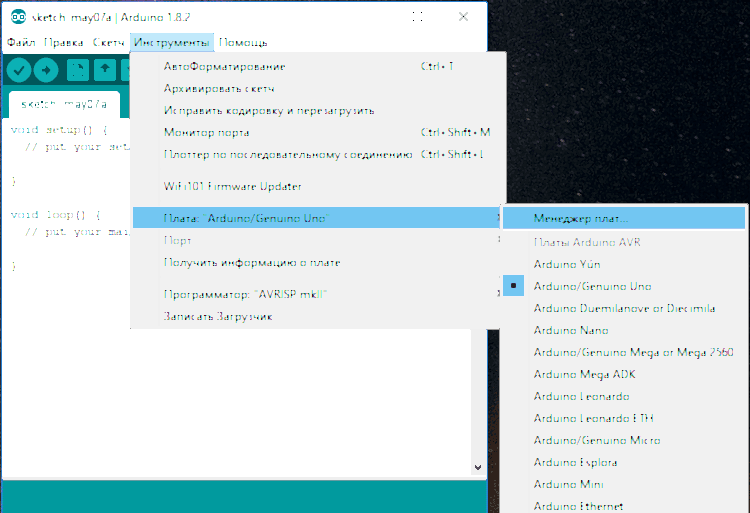750x513 pixels.
Task: Choose Arduino Nano board
Action: pyautogui.click(x=571, y=330)
